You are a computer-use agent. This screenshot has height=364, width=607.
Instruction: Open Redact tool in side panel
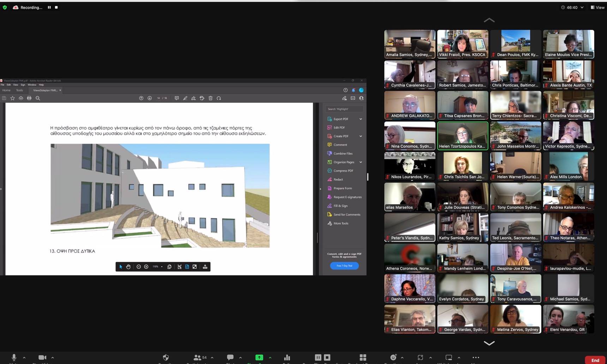pos(338,180)
